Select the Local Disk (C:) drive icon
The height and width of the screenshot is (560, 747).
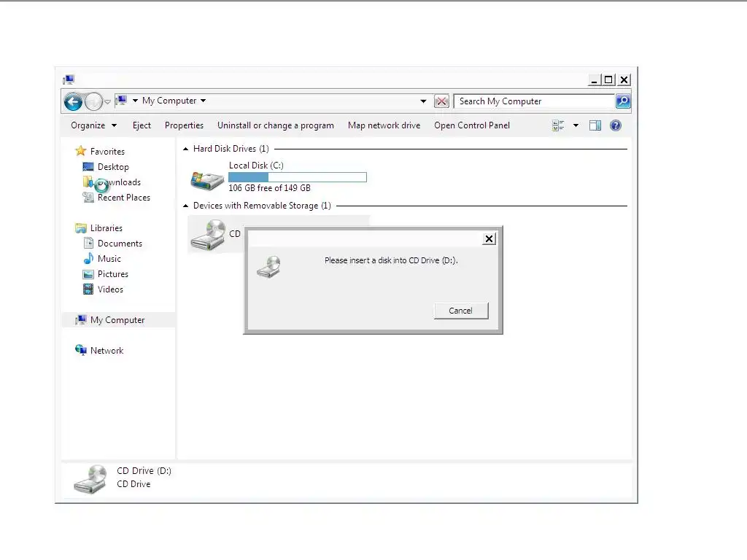tap(206, 181)
